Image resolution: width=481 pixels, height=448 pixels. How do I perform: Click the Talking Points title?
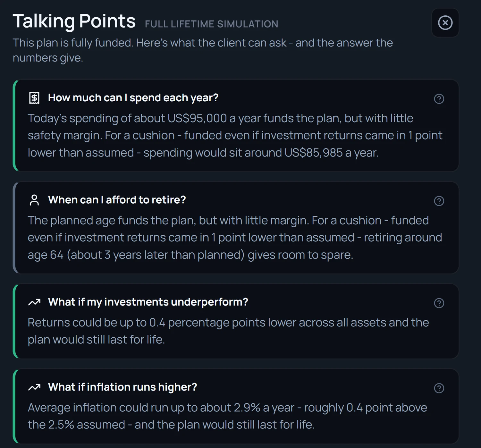(74, 21)
